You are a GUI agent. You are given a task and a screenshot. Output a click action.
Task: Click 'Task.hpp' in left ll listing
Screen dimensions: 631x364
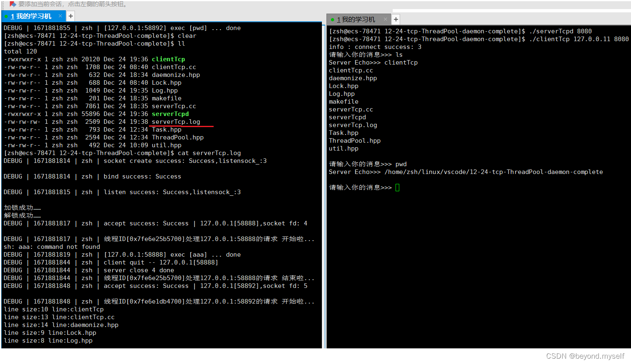point(167,130)
